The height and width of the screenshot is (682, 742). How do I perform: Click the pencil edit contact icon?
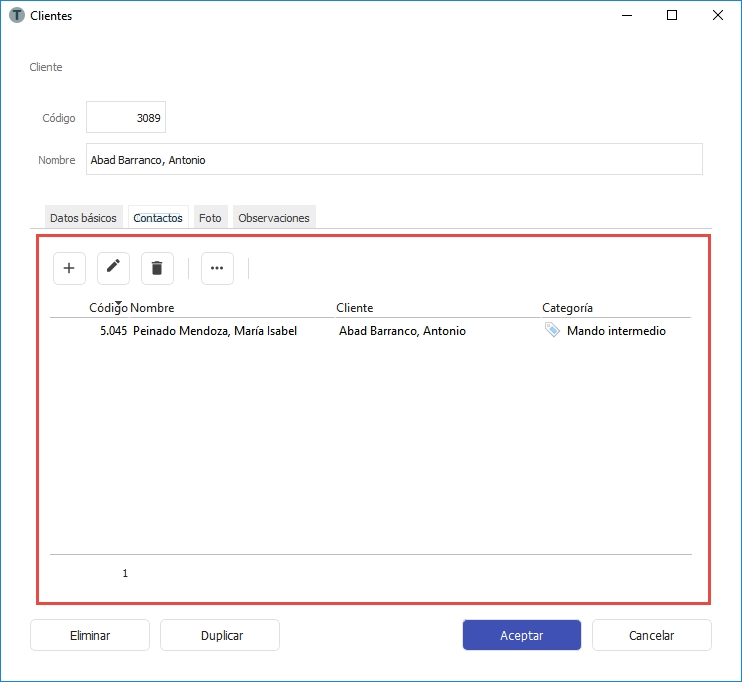click(x=113, y=268)
